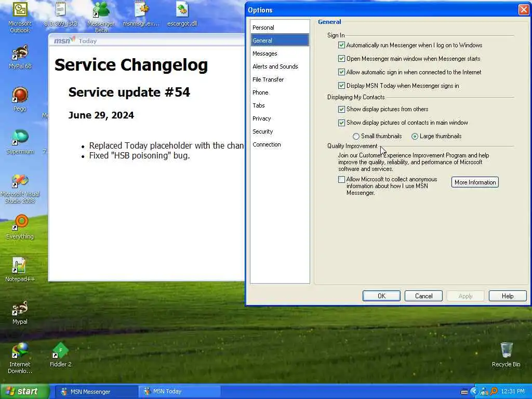This screenshot has height=399, width=532.
Task: Open the Privacy options category
Action: tap(280, 118)
